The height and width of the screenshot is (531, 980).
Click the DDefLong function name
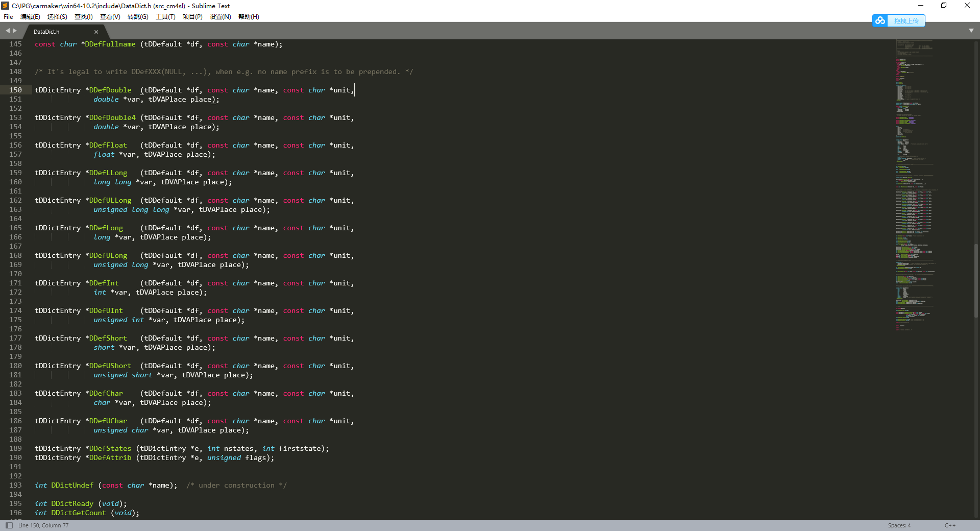[106, 228]
